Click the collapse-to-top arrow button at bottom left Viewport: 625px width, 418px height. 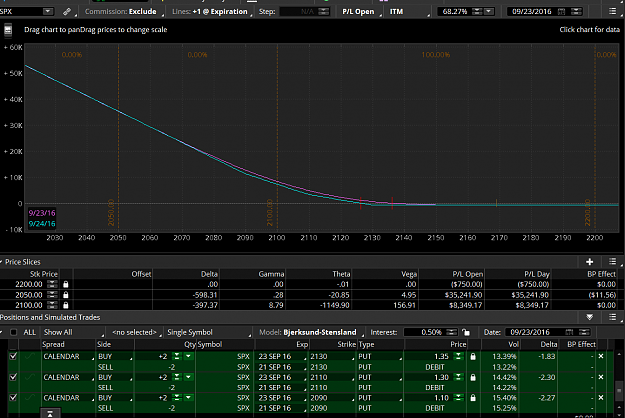pos(50,414)
